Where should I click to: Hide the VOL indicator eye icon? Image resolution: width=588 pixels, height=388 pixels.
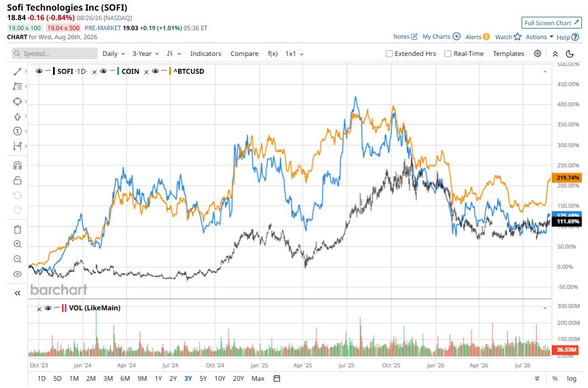tap(48, 308)
